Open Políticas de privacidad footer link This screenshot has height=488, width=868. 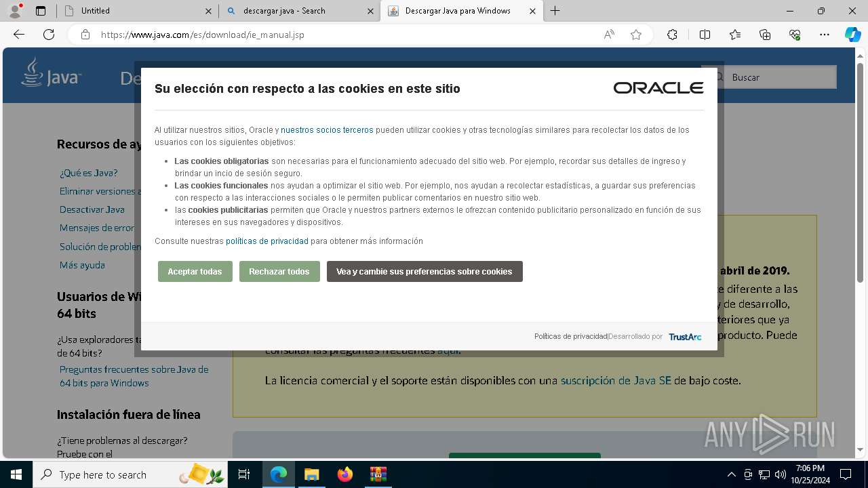point(570,336)
